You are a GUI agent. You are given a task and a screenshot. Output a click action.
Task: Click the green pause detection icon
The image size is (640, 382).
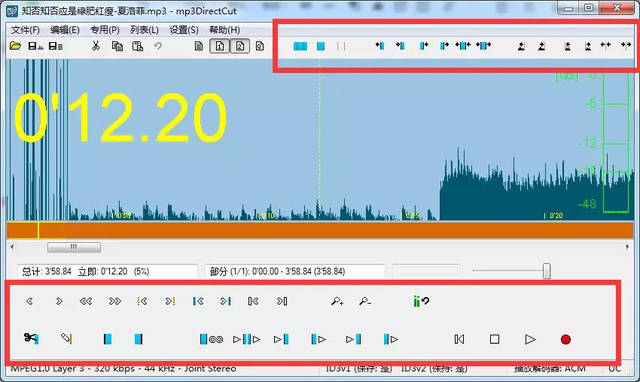(420, 301)
